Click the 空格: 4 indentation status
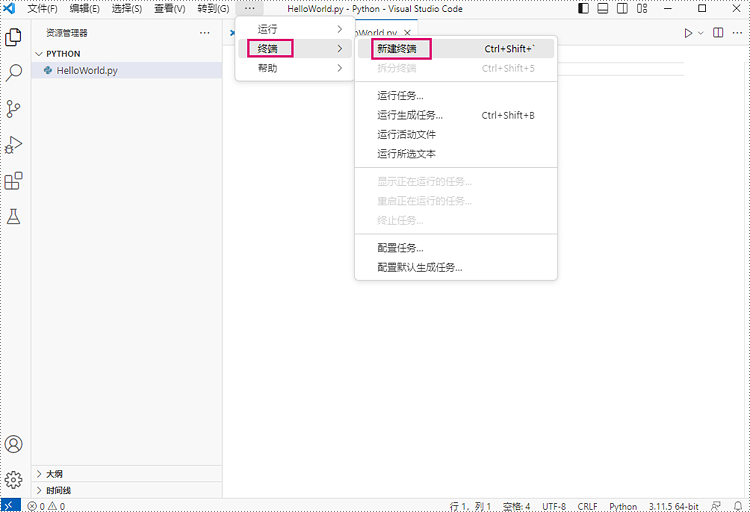This screenshot has height=512, width=750. click(x=517, y=506)
